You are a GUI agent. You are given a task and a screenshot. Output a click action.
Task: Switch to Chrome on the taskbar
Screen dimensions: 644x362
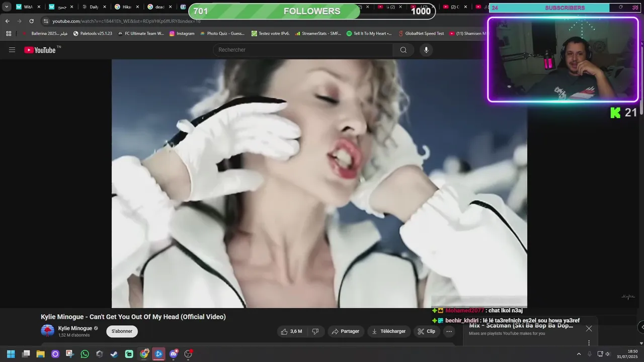point(144,354)
